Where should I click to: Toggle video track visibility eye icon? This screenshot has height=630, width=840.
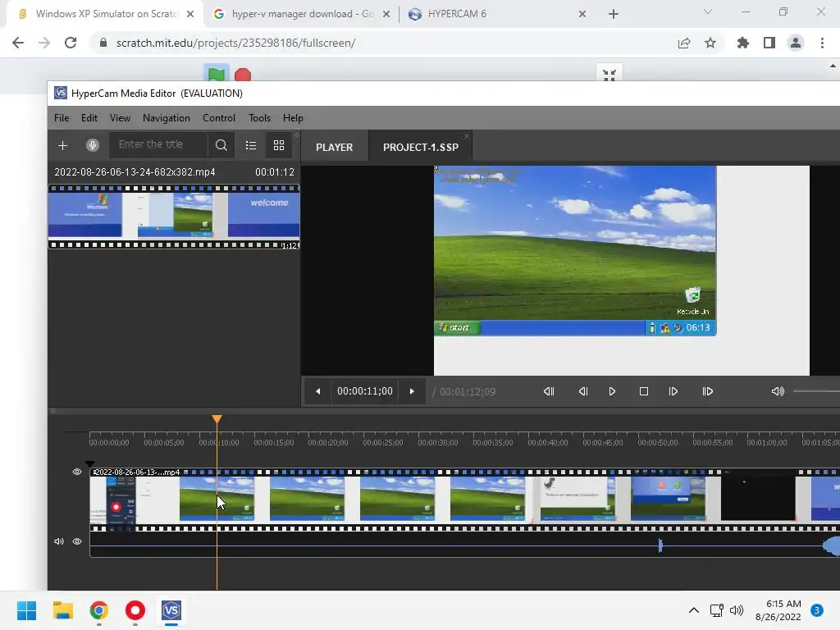pyautogui.click(x=77, y=472)
